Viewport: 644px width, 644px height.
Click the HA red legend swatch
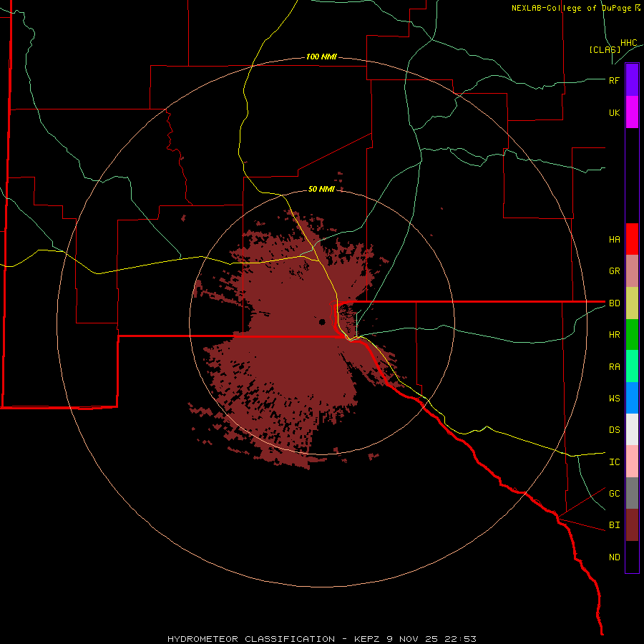(632, 239)
